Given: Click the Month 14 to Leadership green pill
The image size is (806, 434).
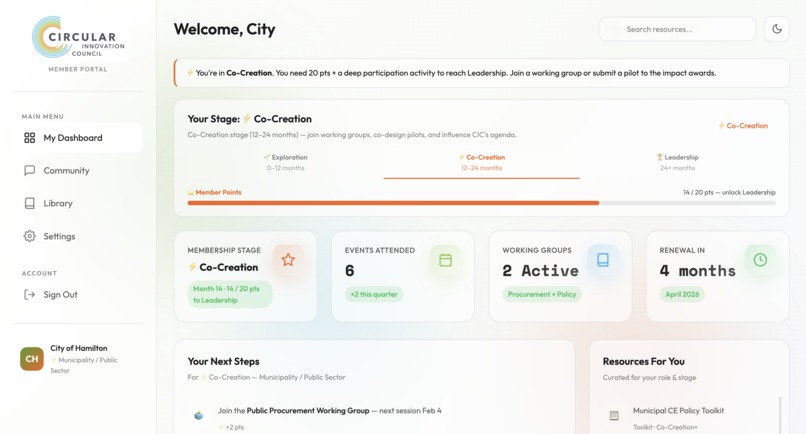Looking at the screenshot, I should click(230, 294).
